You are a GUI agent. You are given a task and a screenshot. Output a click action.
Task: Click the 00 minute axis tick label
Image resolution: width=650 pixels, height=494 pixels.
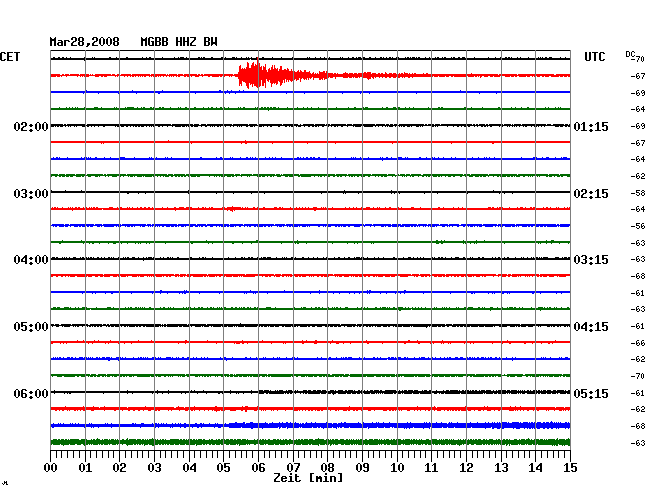51,468
